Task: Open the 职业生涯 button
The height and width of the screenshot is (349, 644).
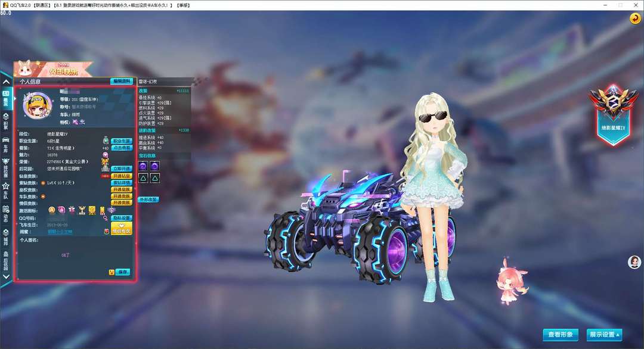Action: (x=122, y=141)
